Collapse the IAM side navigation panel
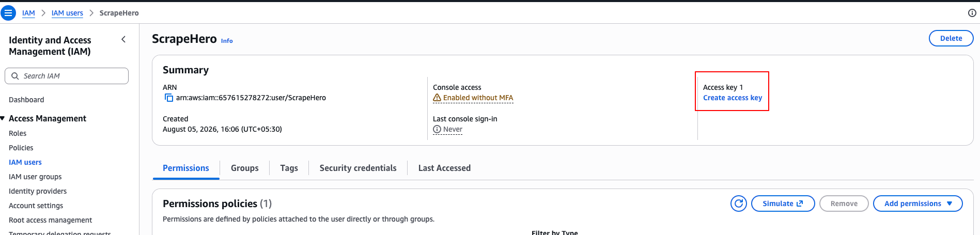Screen dimensions: 980x235 (x=123, y=39)
